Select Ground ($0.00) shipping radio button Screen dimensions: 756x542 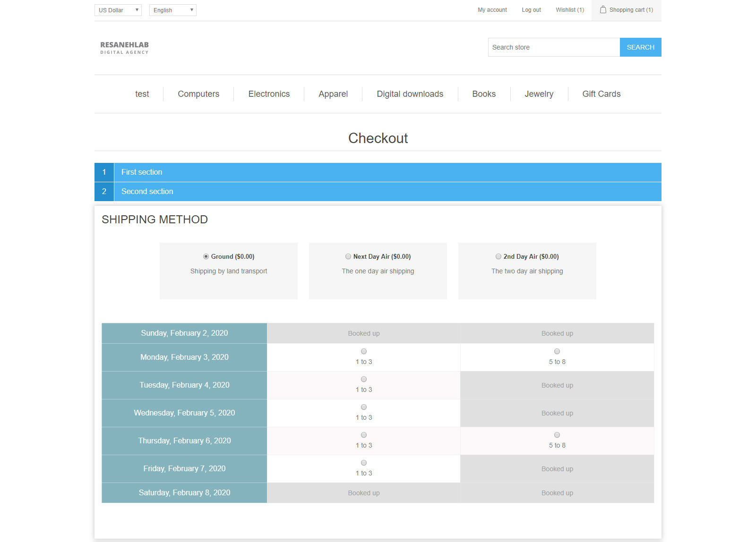[x=206, y=256]
